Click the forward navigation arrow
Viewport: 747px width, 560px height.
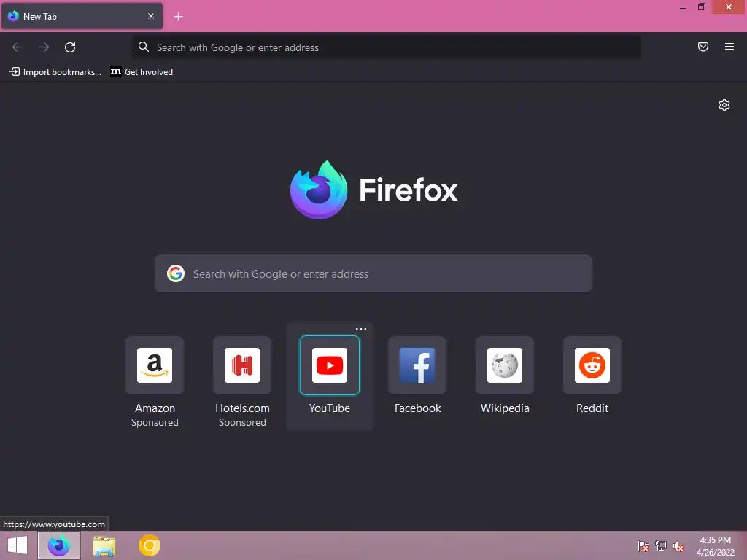pos(44,47)
